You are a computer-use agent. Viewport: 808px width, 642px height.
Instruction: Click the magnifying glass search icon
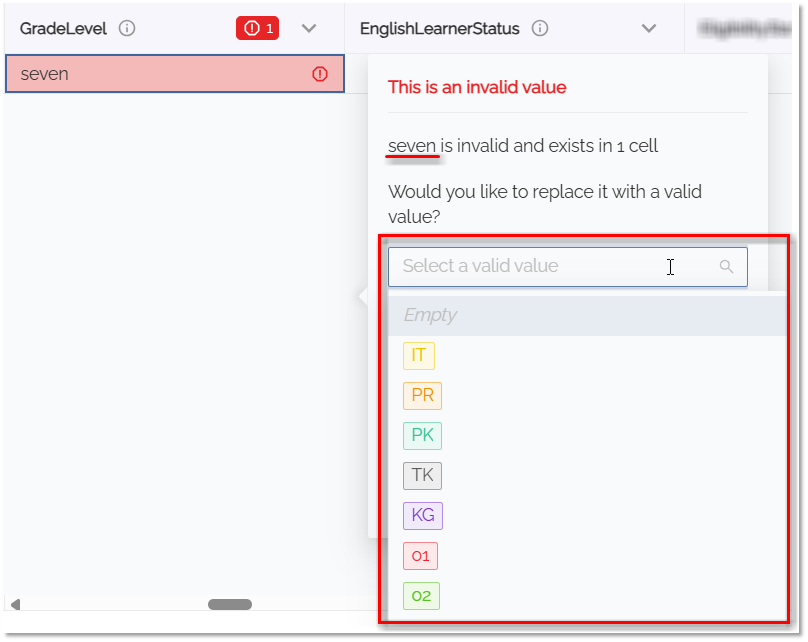(x=728, y=267)
